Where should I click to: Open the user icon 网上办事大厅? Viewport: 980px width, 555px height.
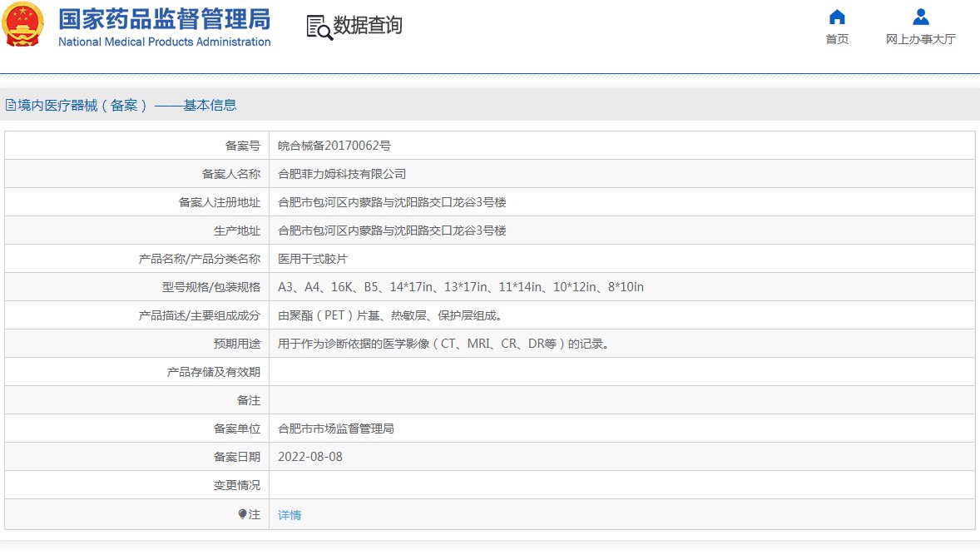tap(921, 17)
